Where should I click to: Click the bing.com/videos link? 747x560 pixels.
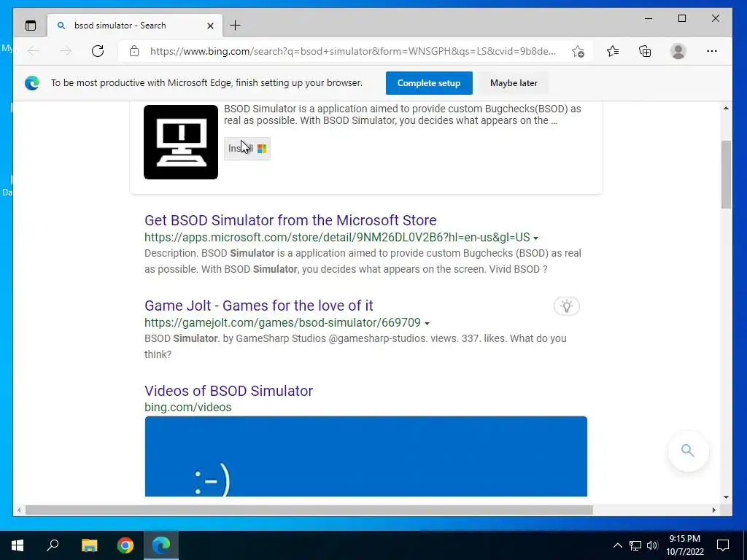pyautogui.click(x=188, y=407)
